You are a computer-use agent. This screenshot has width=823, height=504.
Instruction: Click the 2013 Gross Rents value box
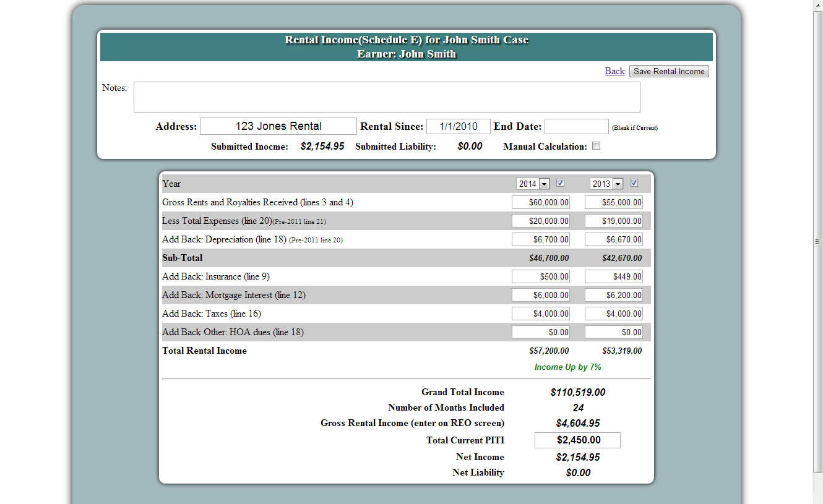click(613, 202)
